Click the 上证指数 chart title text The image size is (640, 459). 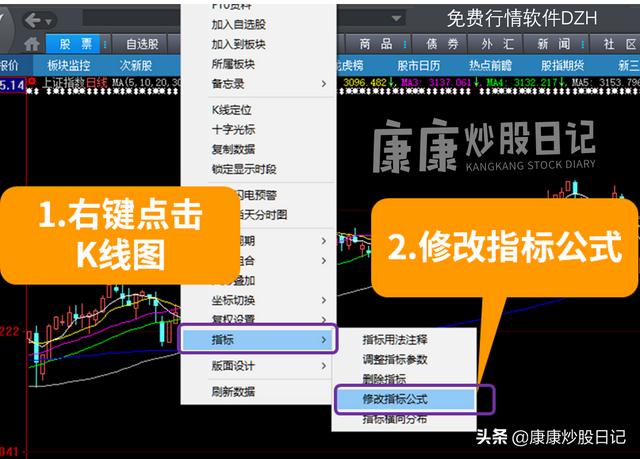pos(64,82)
